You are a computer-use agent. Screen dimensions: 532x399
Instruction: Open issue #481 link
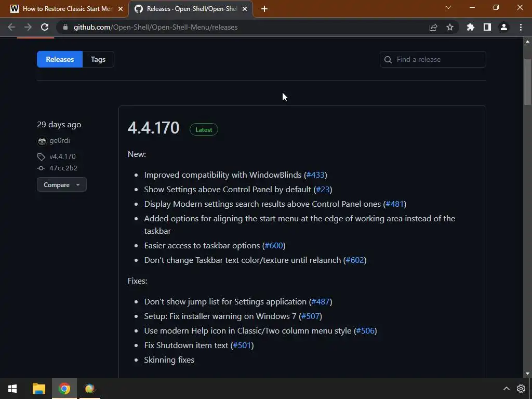click(x=395, y=204)
